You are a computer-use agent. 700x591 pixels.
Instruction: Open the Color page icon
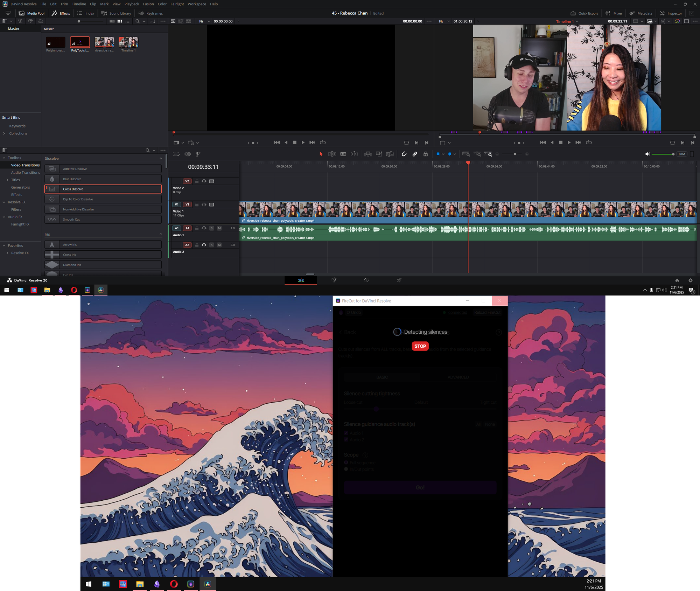tap(366, 280)
